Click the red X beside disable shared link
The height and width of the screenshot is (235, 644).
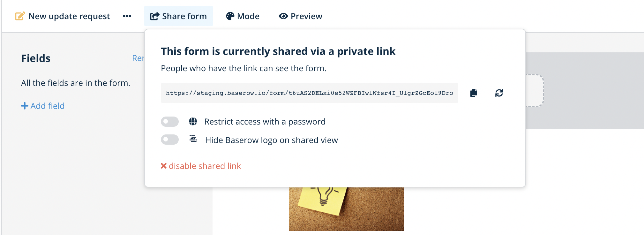pyautogui.click(x=163, y=166)
